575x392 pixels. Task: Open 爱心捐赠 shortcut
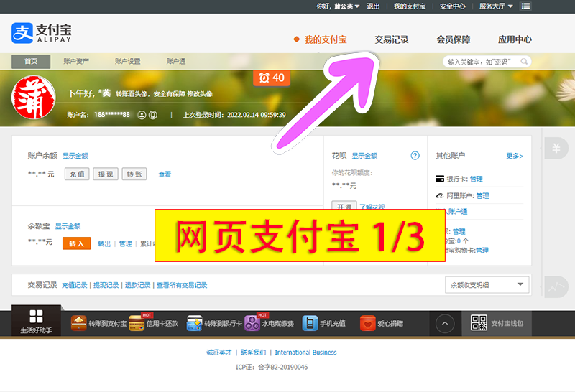click(382, 324)
